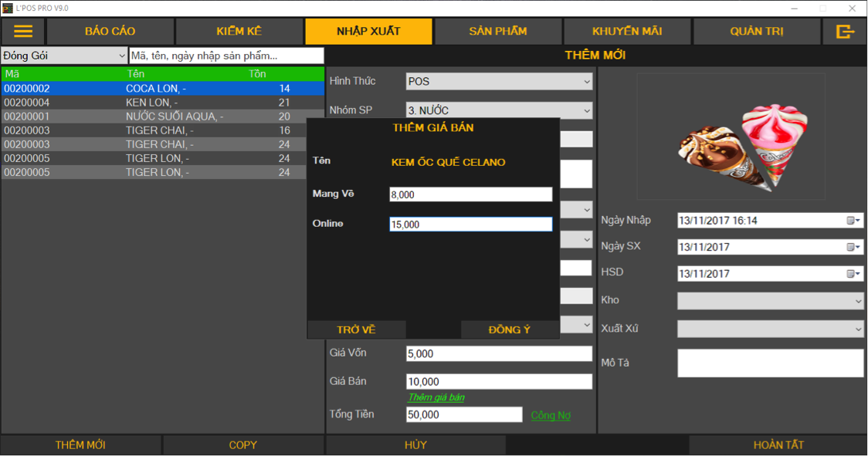This screenshot has width=868, height=456.
Task: Expand the Hình Thức POS dropdown
Action: pos(586,82)
